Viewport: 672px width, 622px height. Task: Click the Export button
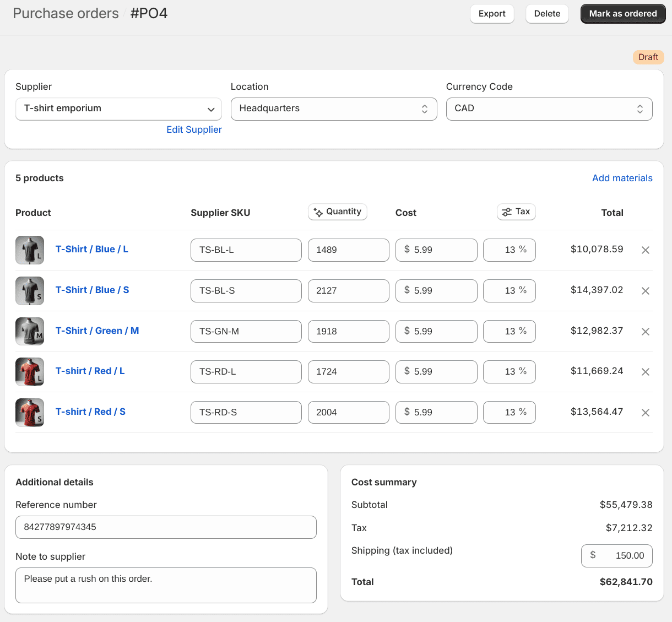click(x=492, y=14)
